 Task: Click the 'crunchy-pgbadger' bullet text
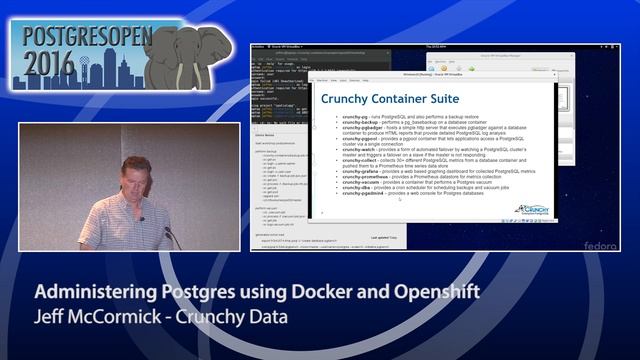click(362, 128)
